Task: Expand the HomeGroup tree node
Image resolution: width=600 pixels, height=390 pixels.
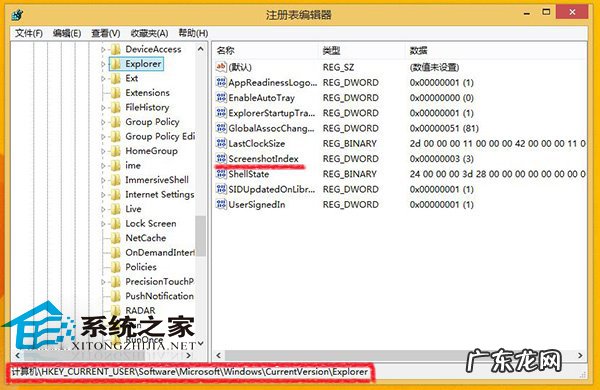Action: coord(103,152)
